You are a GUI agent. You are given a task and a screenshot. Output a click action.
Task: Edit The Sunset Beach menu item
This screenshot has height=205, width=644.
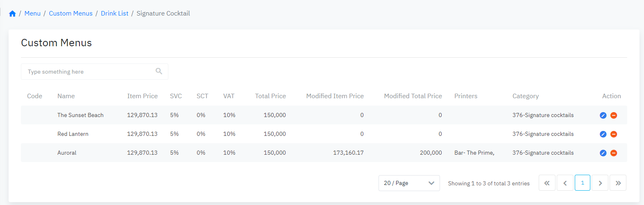point(603,115)
